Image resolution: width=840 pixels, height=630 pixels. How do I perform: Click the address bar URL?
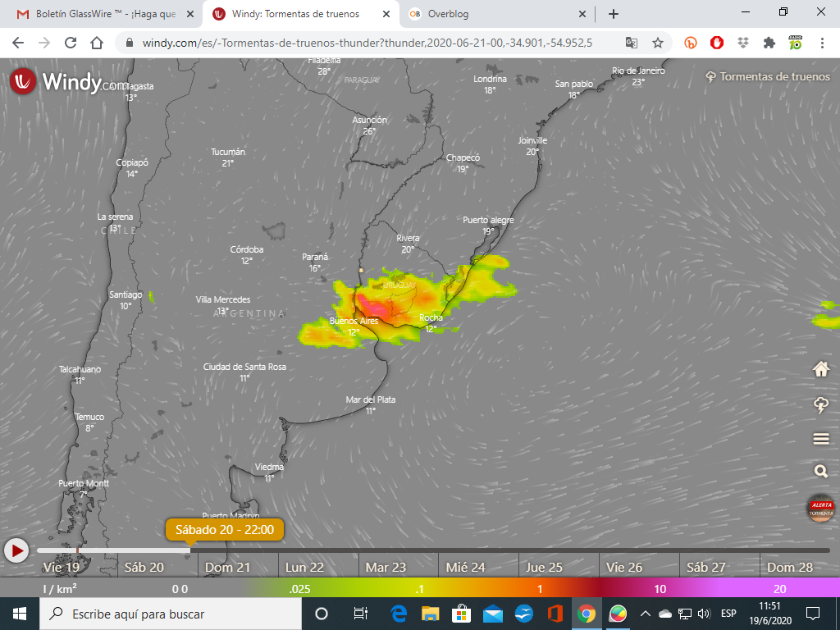point(367,43)
